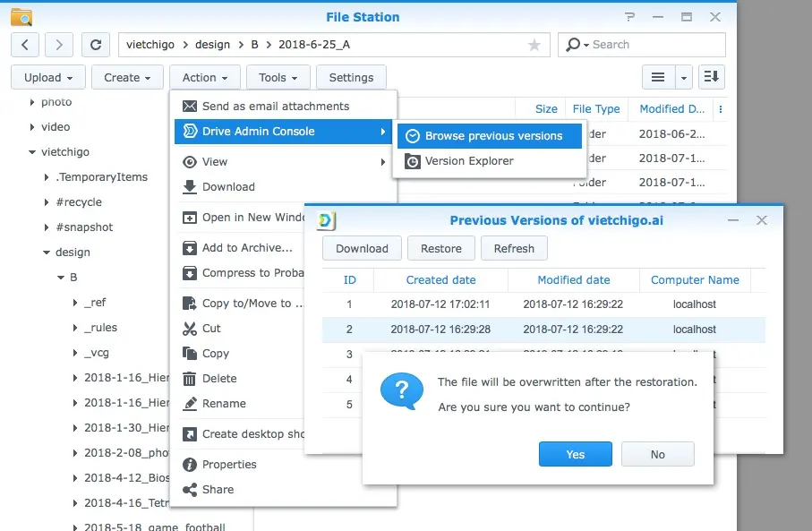Expand the #snapshot folder
812x531 pixels.
coord(47,227)
